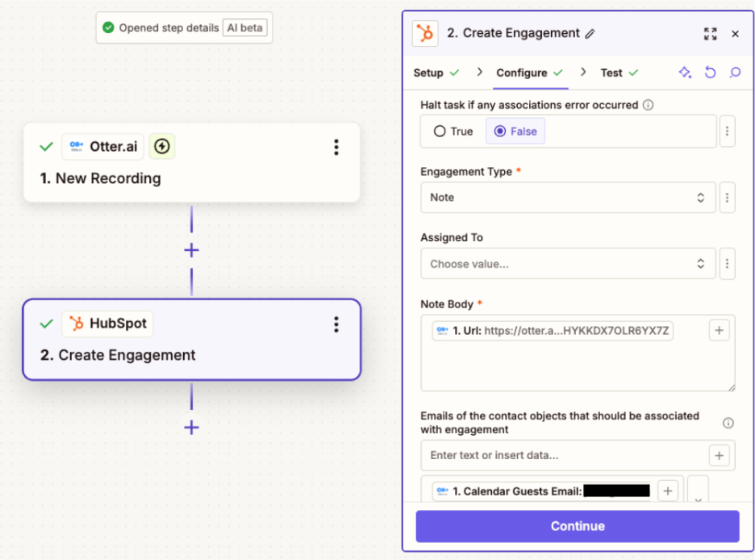Click info icon beside Halt task label
755x560 pixels.
649,105
